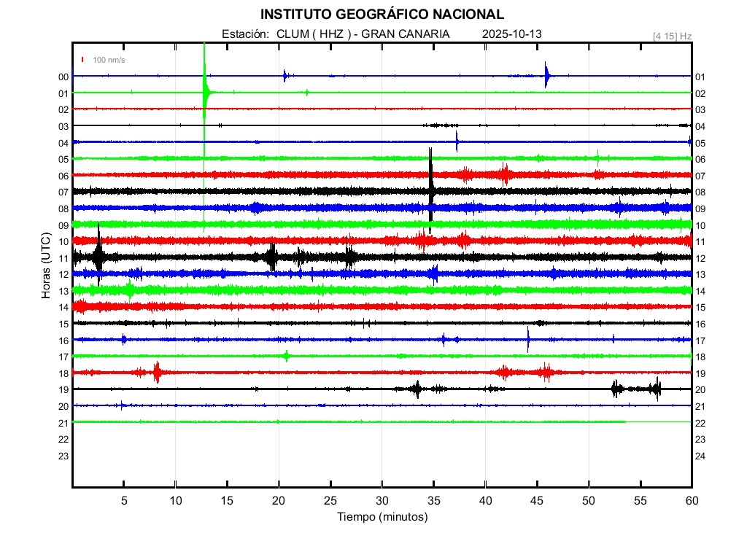Click hour label "24" on the right axis
Screen dimensions: 747x560
pos(700,456)
